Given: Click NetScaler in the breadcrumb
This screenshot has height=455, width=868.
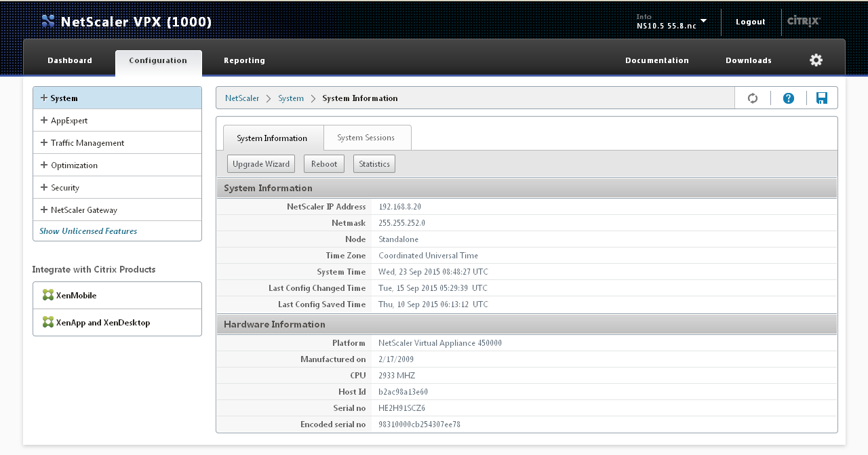Looking at the screenshot, I should (242, 98).
